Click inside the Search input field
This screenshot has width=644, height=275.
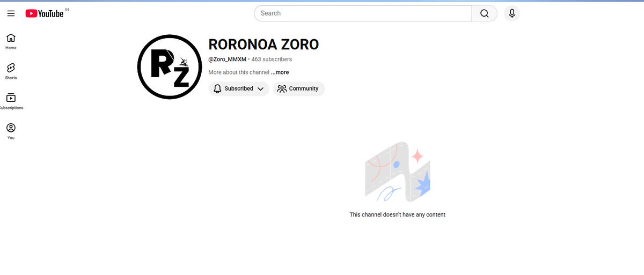point(363,13)
